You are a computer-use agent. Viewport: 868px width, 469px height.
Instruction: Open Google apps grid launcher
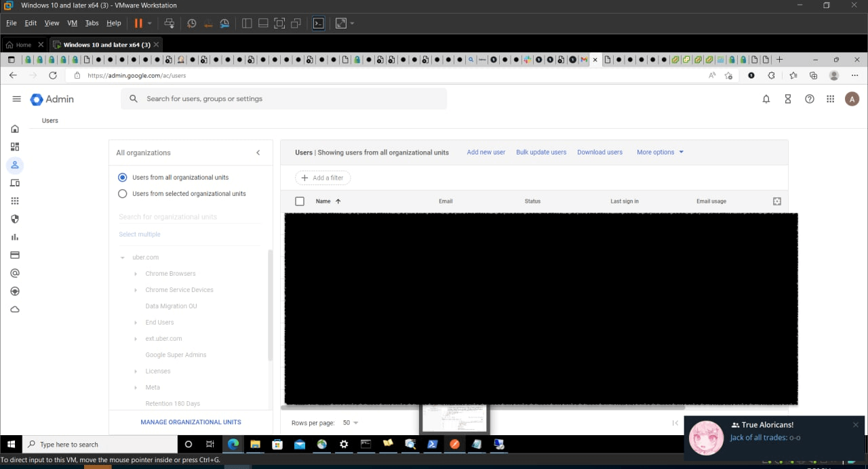[831, 99]
